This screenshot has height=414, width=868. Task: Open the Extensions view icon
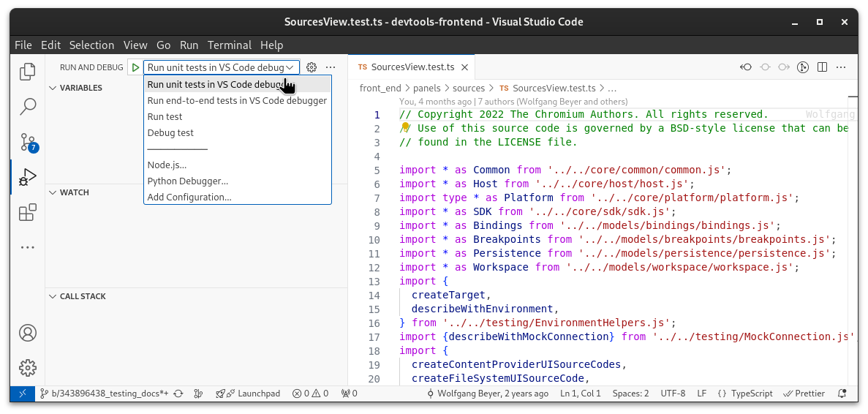coord(28,212)
